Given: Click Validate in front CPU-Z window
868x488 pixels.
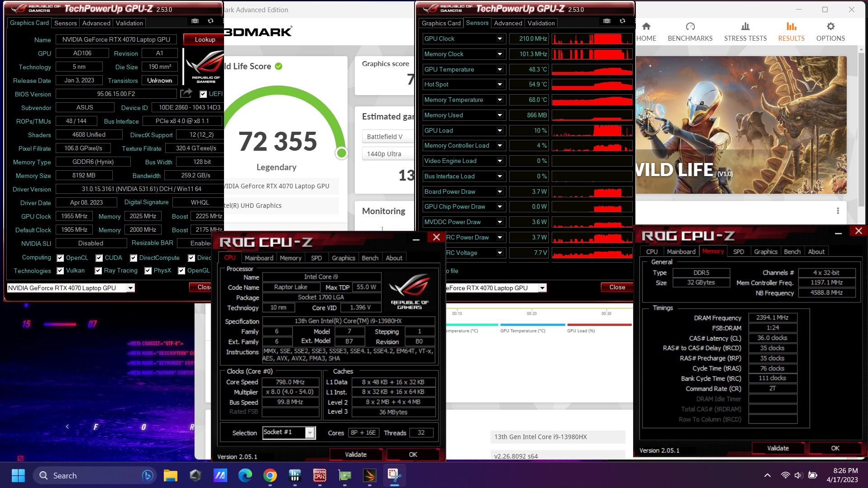Looking at the screenshot, I should (356, 455).
